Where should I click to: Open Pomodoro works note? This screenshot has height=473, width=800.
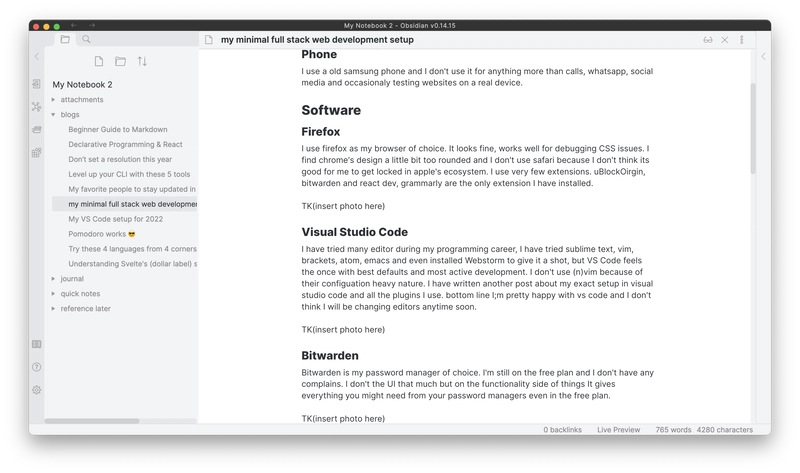(x=102, y=234)
